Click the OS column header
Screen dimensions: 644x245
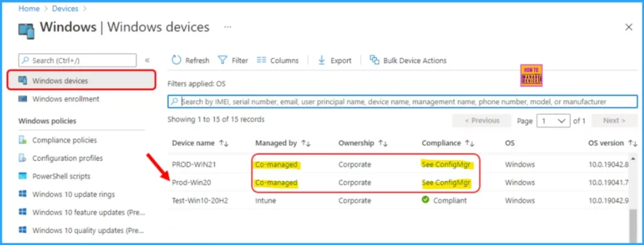coord(509,143)
